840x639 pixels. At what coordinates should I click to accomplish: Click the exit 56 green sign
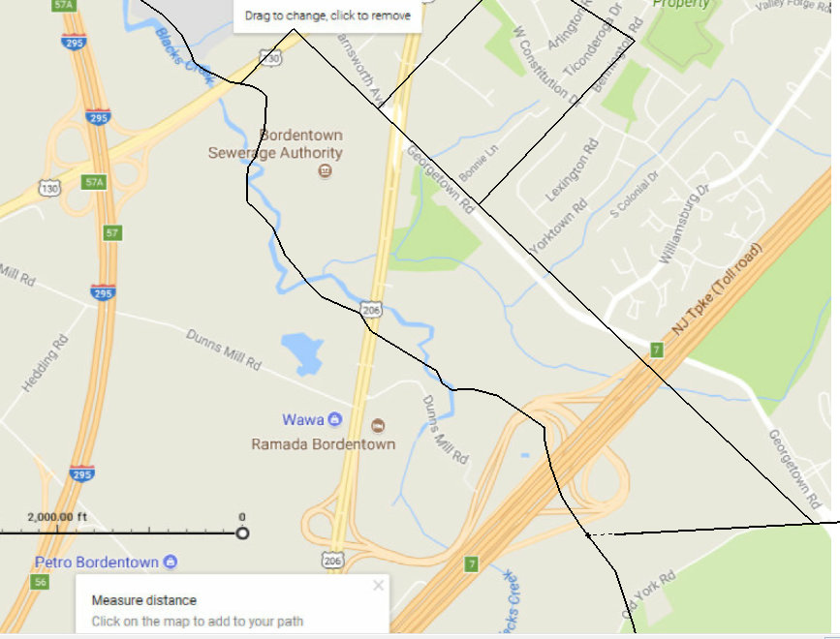coord(40,582)
